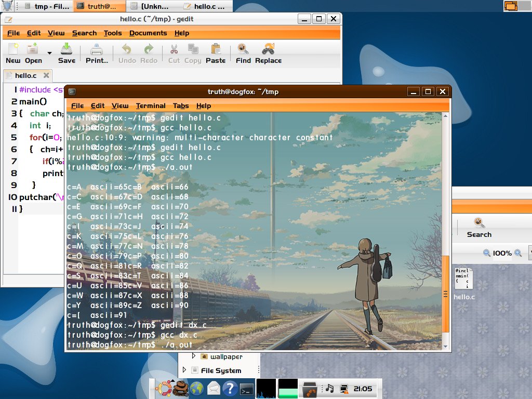Click the blue-graph system monitor applet
Image resolution: width=532 pixels, height=399 pixels.
[x=266, y=389]
